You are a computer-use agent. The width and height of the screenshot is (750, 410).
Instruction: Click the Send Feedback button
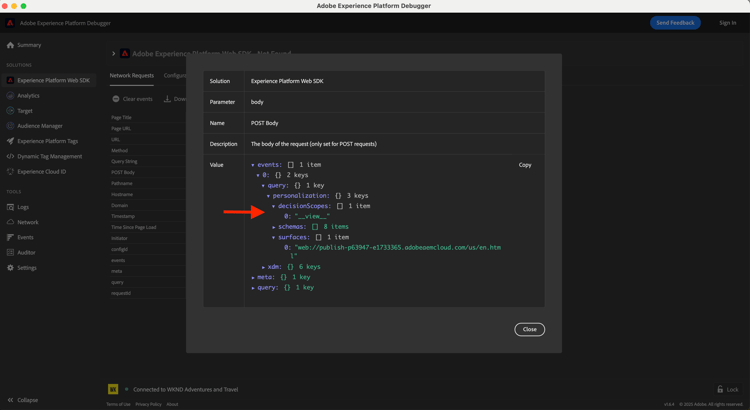pyautogui.click(x=675, y=23)
